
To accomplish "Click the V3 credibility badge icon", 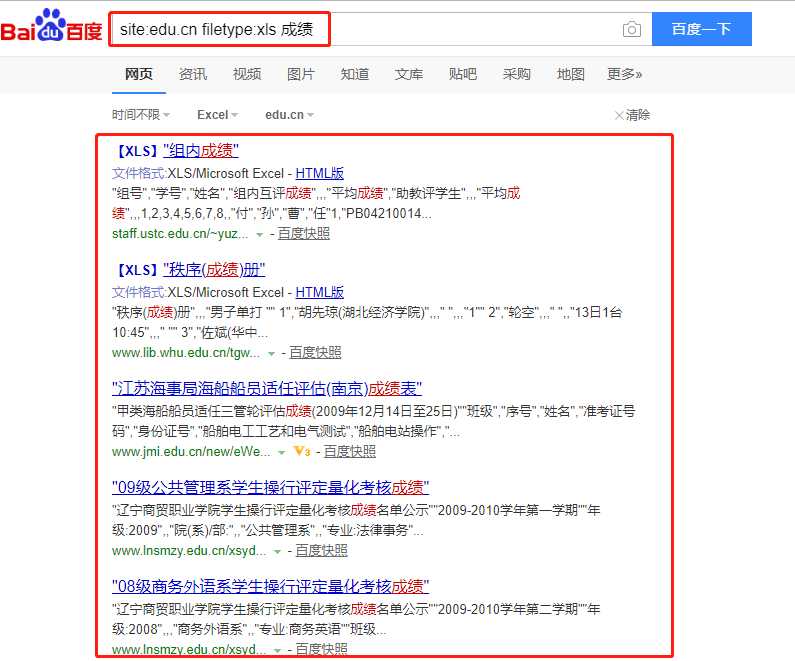I will 302,452.
